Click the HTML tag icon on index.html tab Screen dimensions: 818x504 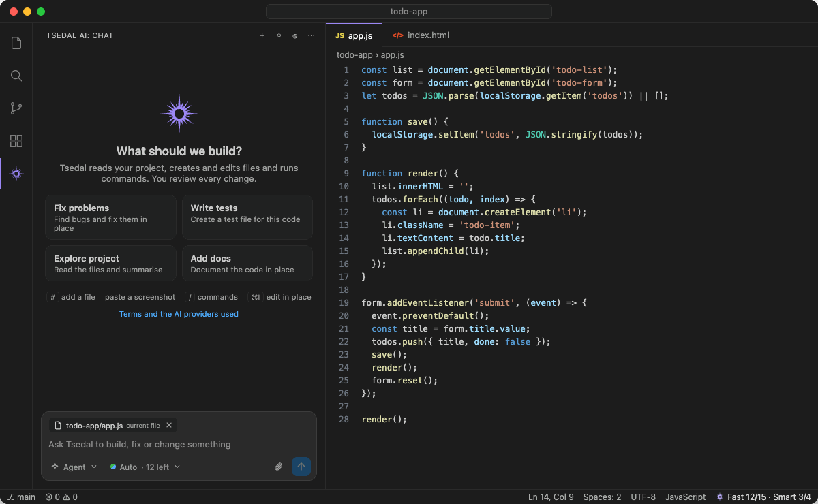coord(397,35)
